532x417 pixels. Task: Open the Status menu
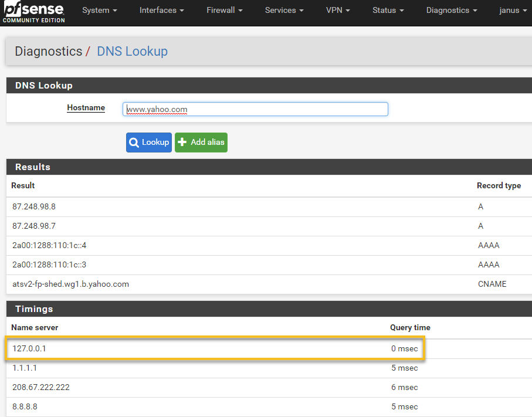pyautogui.click(x=388, y=11)
